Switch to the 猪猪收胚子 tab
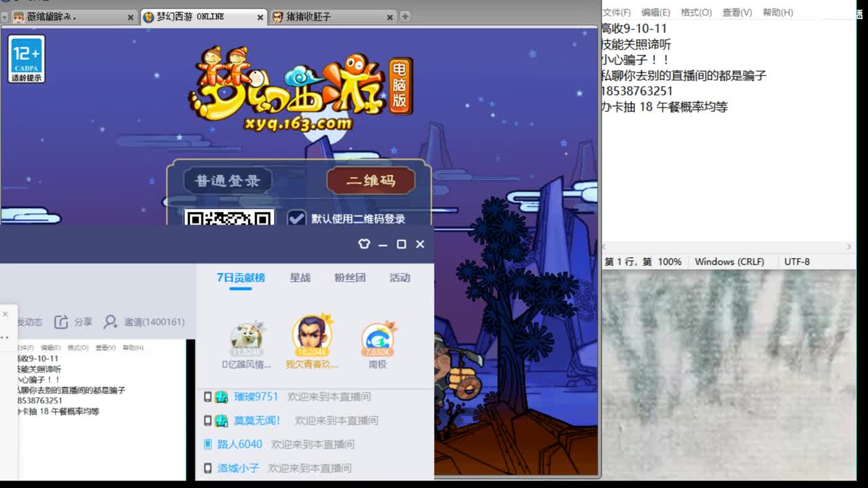 332,17
